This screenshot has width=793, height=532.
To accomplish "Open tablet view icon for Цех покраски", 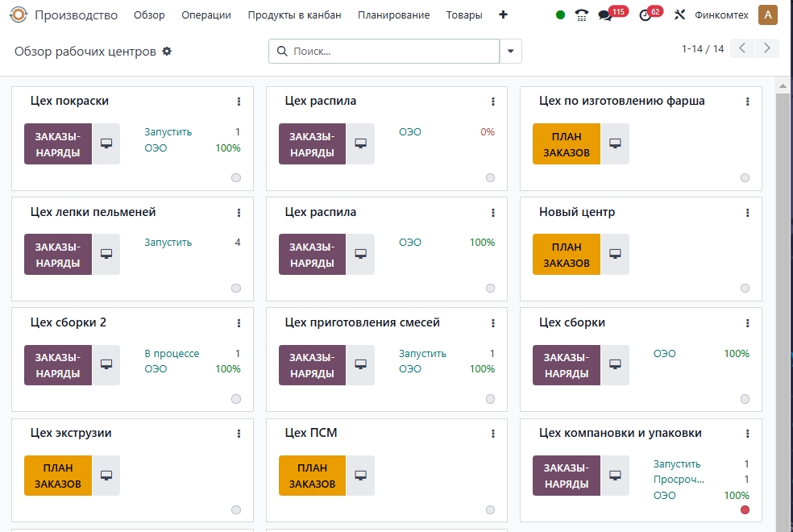I will [x=106, y=143].
